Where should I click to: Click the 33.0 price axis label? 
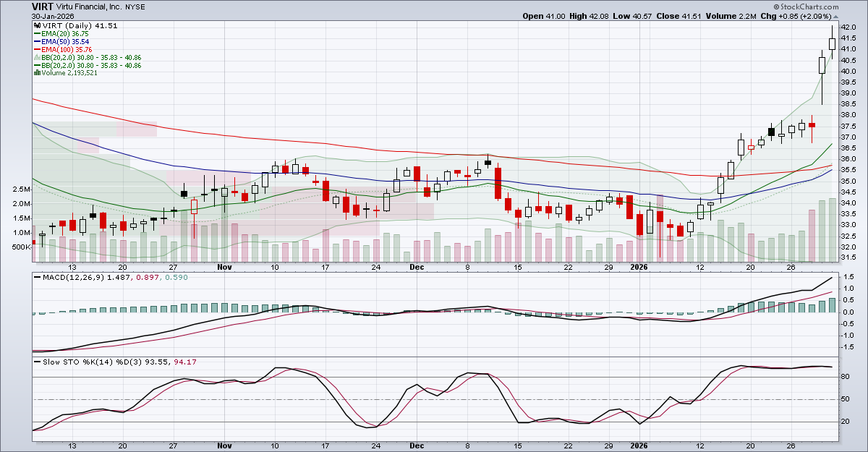click(848, 225)
